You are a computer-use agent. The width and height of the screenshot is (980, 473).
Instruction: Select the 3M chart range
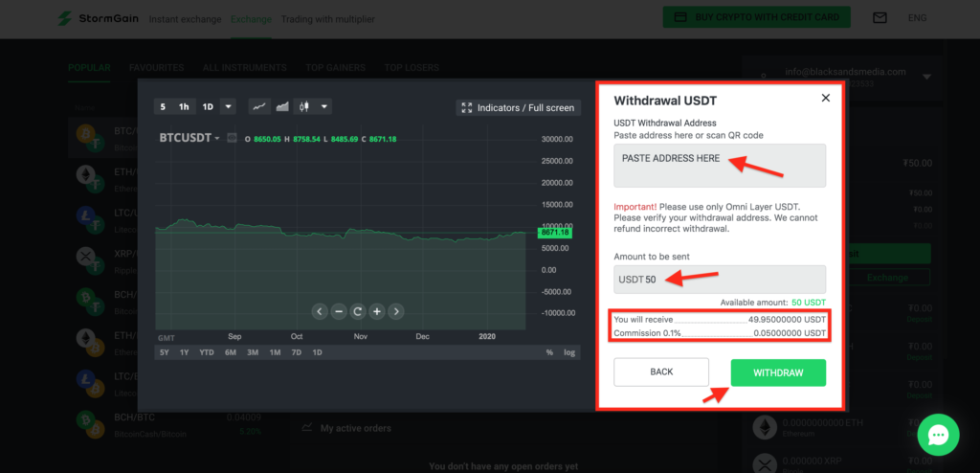tap(253, 352)
